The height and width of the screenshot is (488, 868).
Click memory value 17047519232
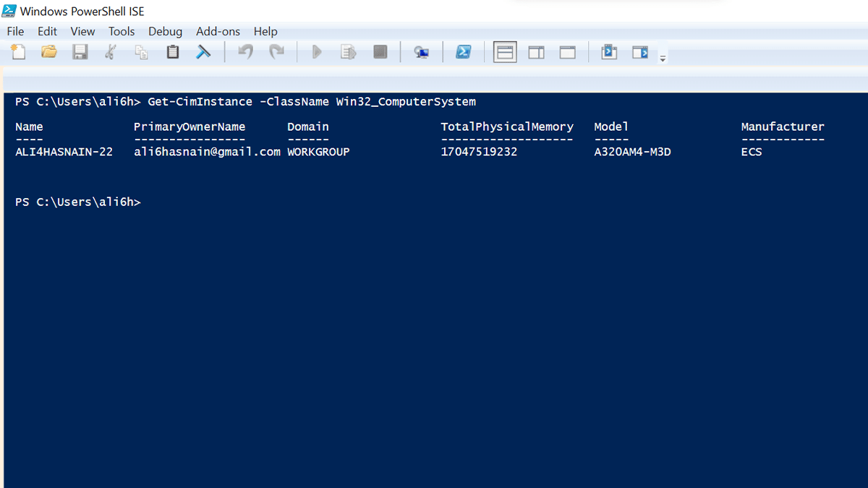pos(479,152)
